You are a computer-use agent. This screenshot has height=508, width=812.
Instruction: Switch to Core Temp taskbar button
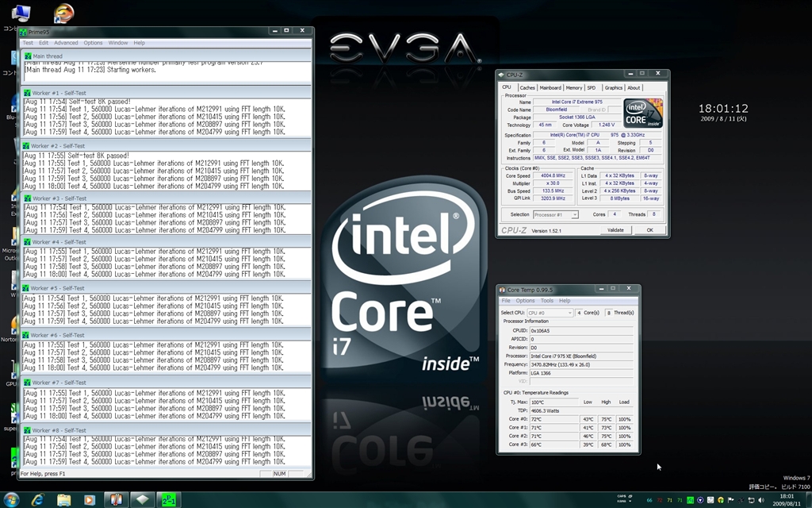(116, 500)
